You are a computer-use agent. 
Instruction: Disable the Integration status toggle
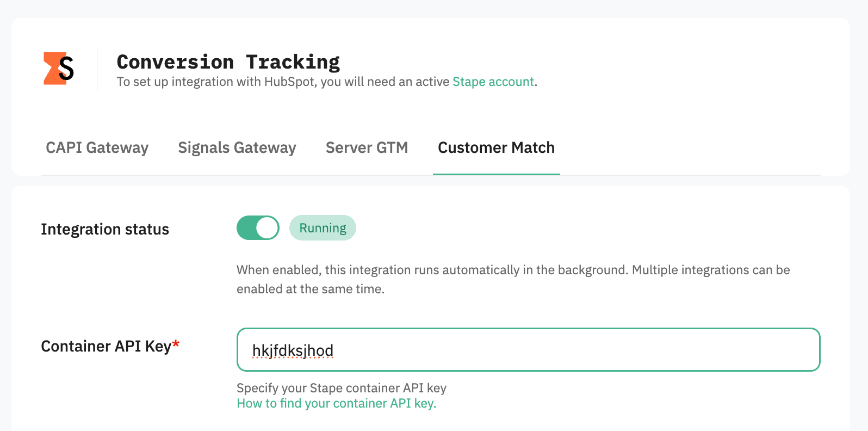click(258, 228)
